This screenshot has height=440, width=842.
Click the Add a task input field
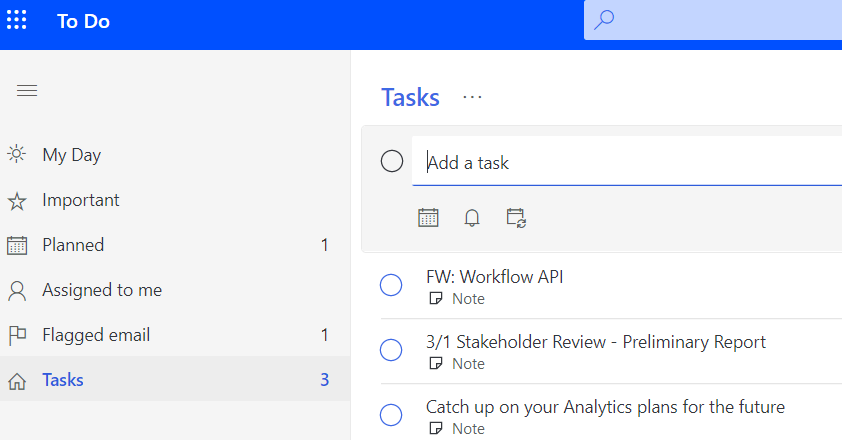[x=620, y=162]
